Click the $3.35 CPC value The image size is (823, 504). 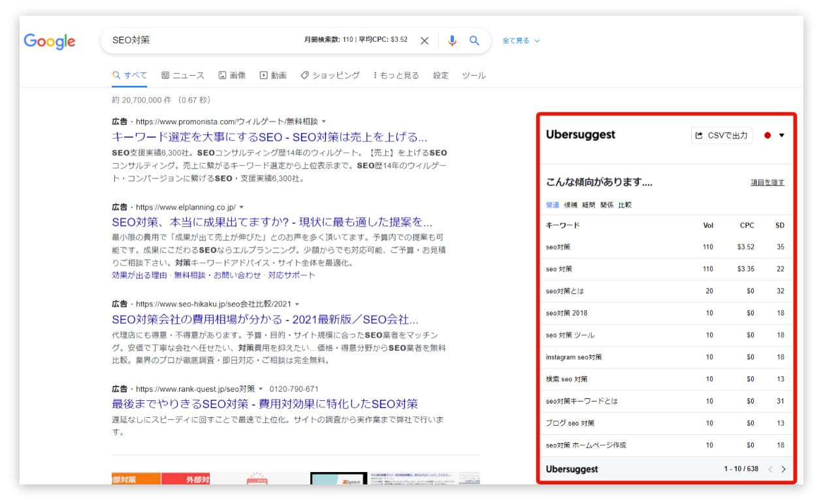[745, 269]
